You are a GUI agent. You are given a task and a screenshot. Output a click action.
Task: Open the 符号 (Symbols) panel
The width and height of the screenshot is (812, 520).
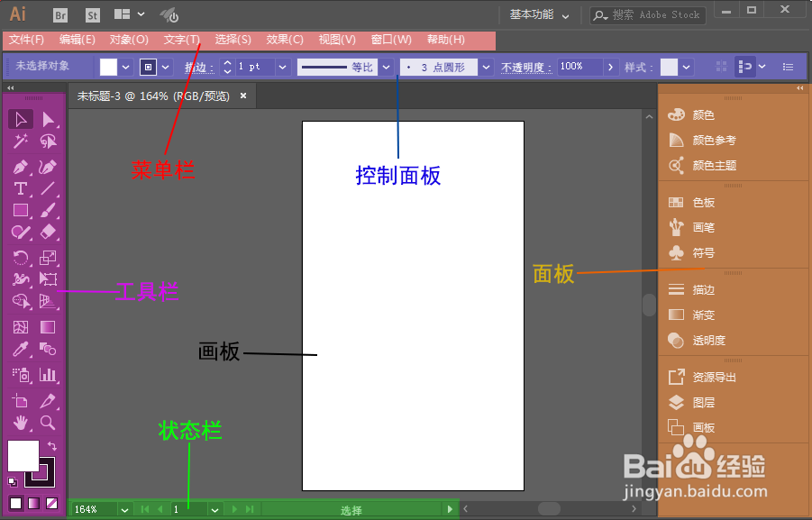(703, 251)
